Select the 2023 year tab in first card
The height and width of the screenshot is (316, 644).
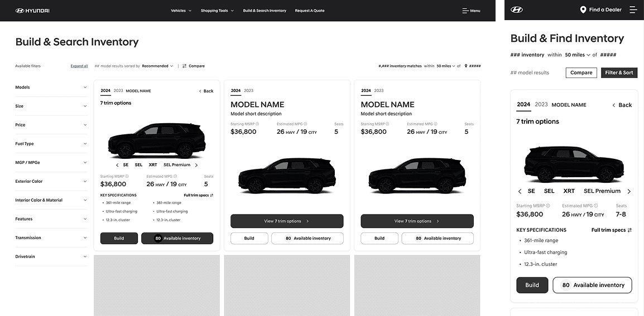tap(118, 91)
